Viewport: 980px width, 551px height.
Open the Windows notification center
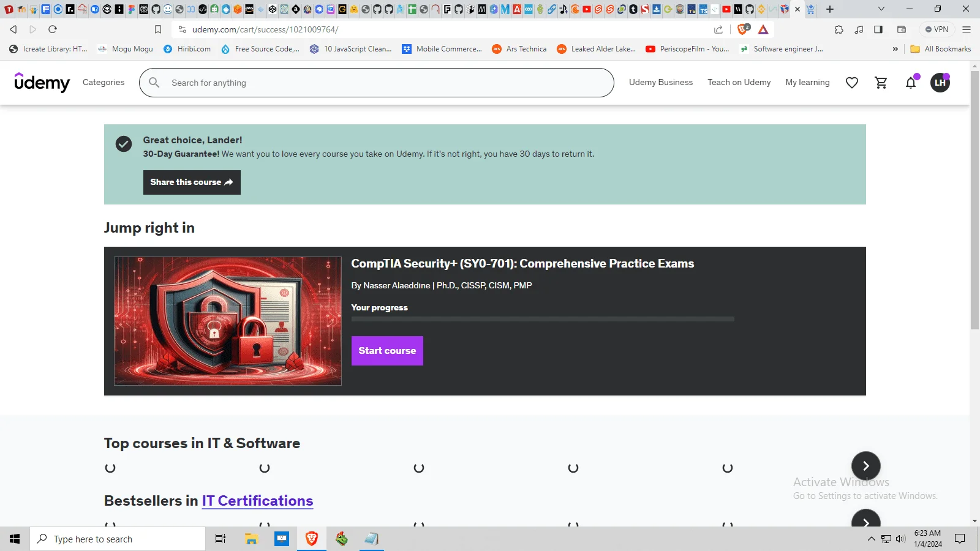coord(960,539)
